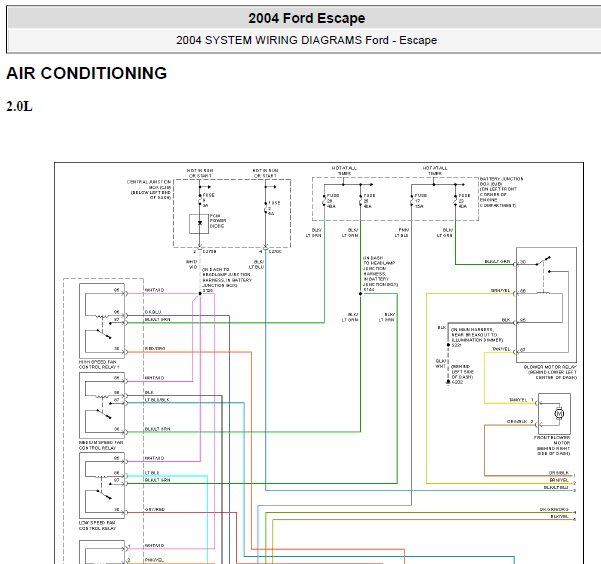Click the "DK BLU" wire label
Image resolution: width=601 pixels, height=564 pixels.
(x=153, y=312)
